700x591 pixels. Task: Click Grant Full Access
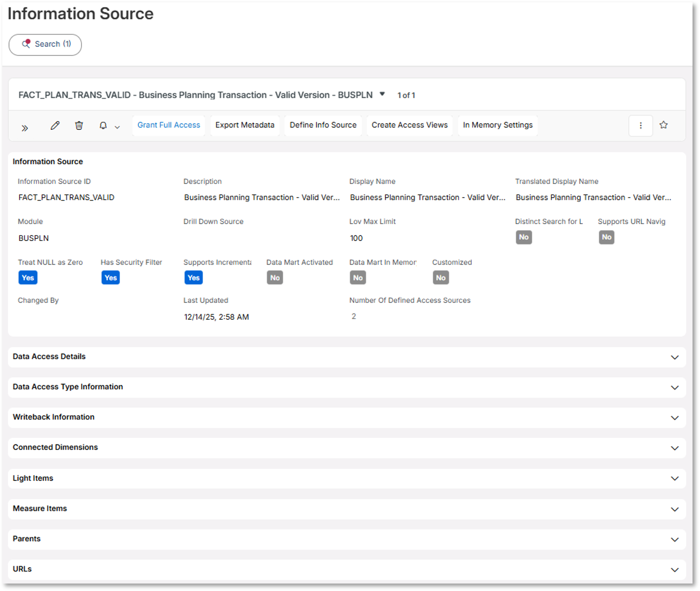coord(169,125)
